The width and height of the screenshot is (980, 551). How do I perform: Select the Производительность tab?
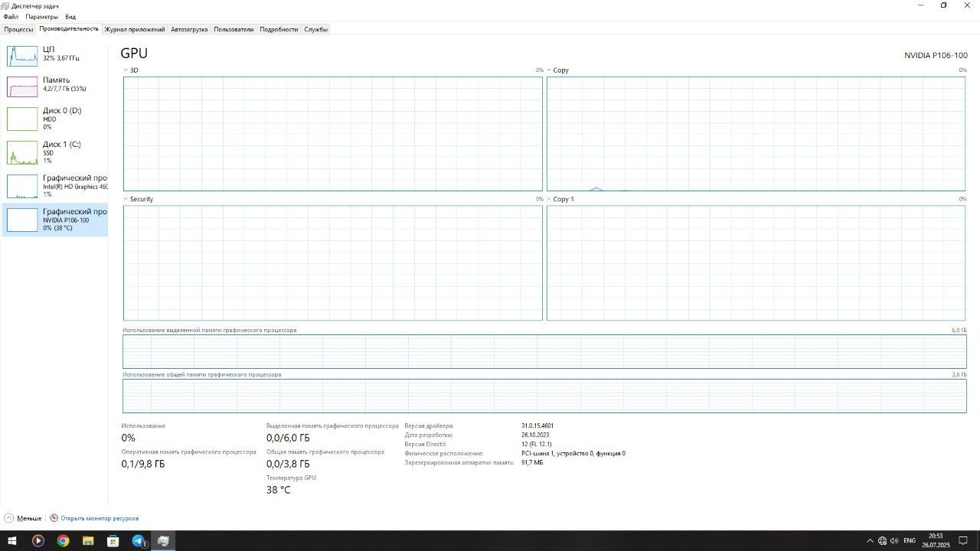(x=69, y=28)
